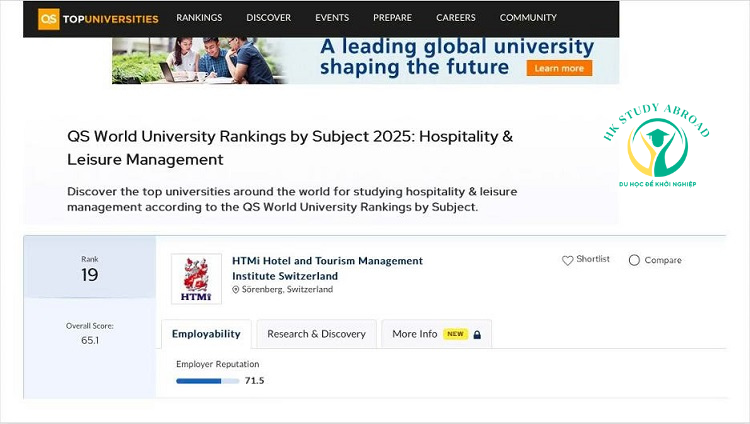Open the Prepare navigation menu
The image size is (750, 424).
pos(391,18)
